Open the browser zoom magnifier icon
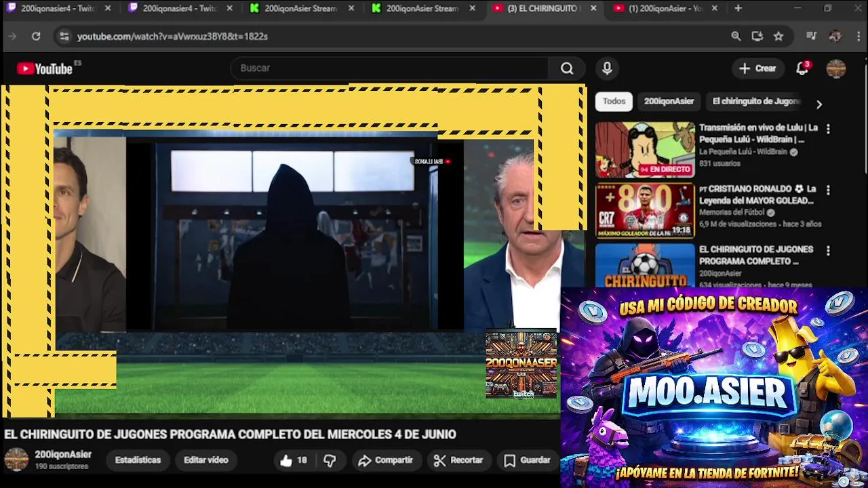The image size is (868, 488). click(736, 37)
